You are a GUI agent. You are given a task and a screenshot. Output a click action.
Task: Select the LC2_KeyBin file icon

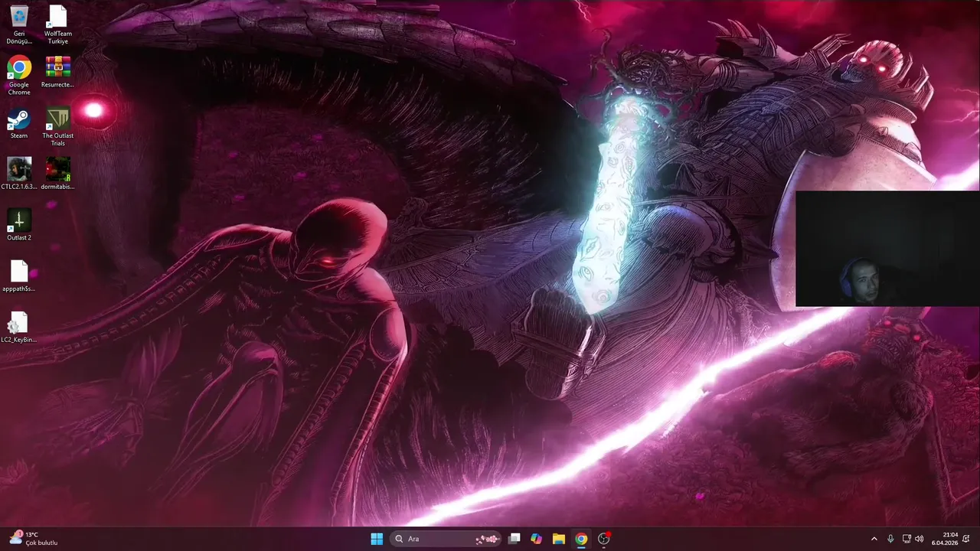point(19,328)
